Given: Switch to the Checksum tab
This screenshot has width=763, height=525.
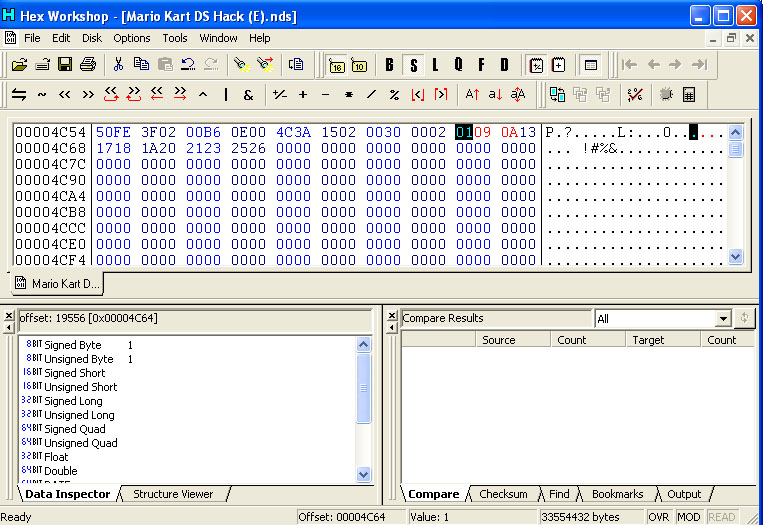Looking at the screenshot, I should point(503,494).
